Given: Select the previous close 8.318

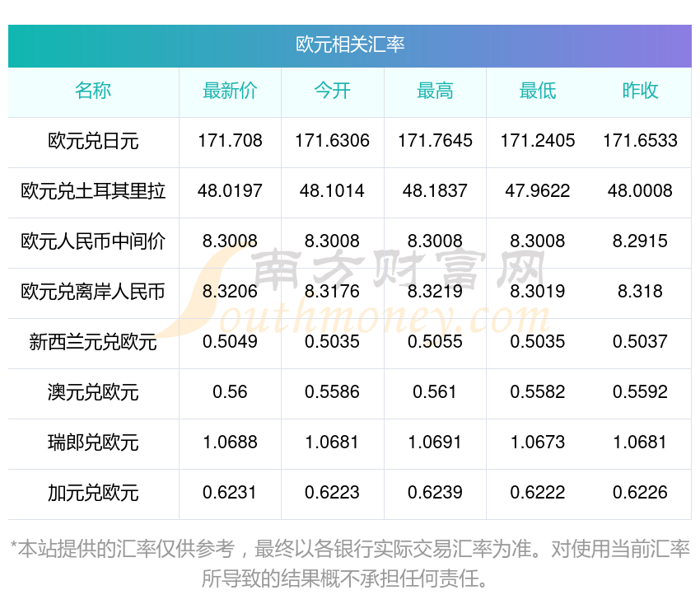Looking at the screenshot, I should coord(640,291).
